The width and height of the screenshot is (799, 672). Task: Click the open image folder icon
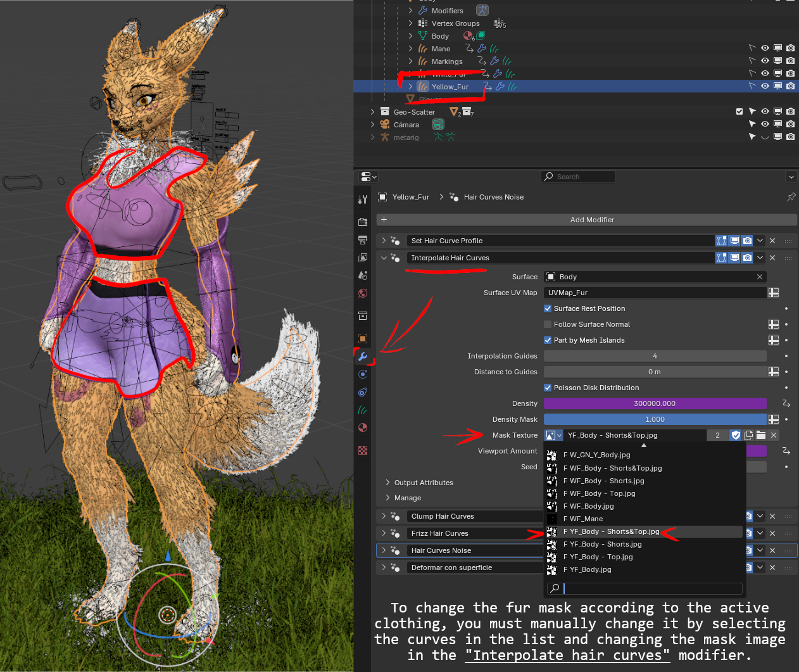[x=761, y=435]
